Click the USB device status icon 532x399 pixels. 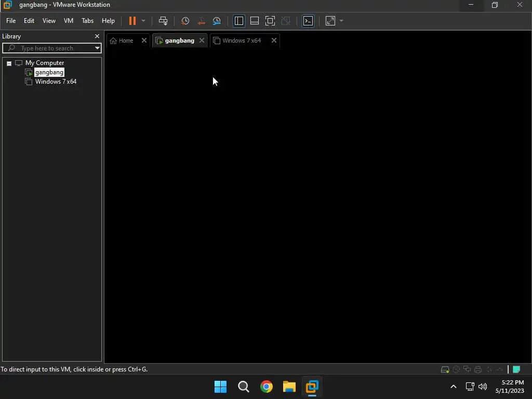(x=500, y=369)
